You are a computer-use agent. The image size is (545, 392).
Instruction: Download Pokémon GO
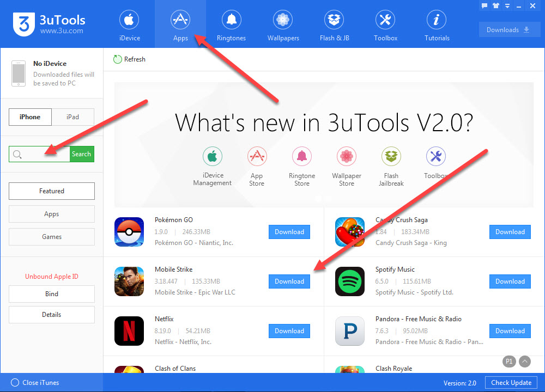pyautogui.click(x=289, y=232)
